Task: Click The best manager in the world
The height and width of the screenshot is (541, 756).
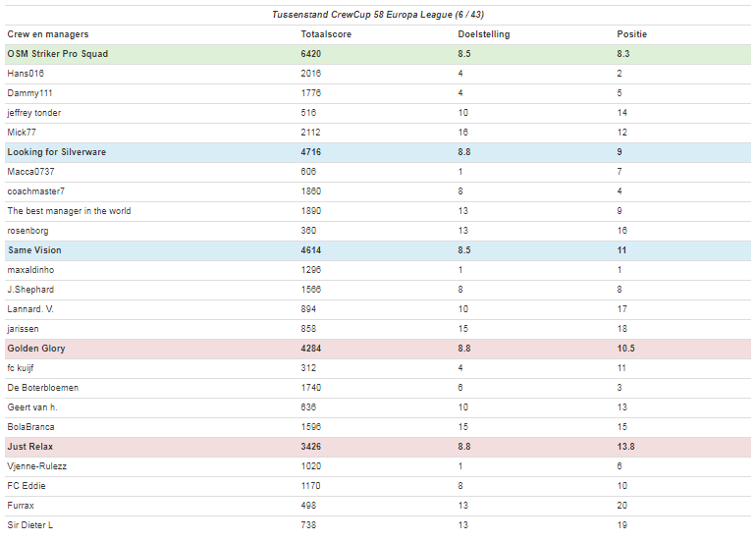Action: [69, 211]
